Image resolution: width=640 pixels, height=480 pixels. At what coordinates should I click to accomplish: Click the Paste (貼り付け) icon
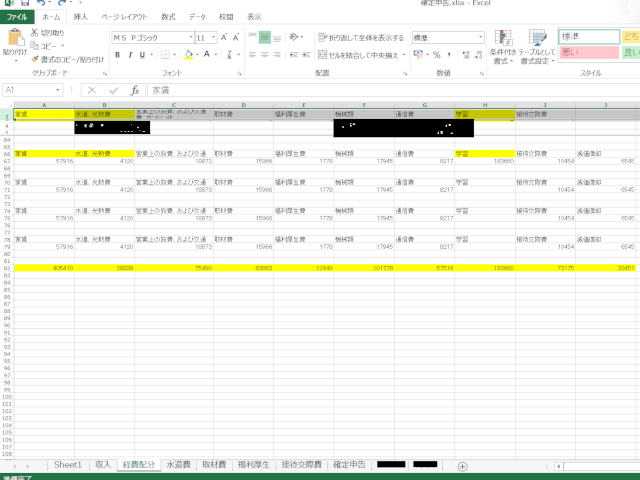coord(16,38)
